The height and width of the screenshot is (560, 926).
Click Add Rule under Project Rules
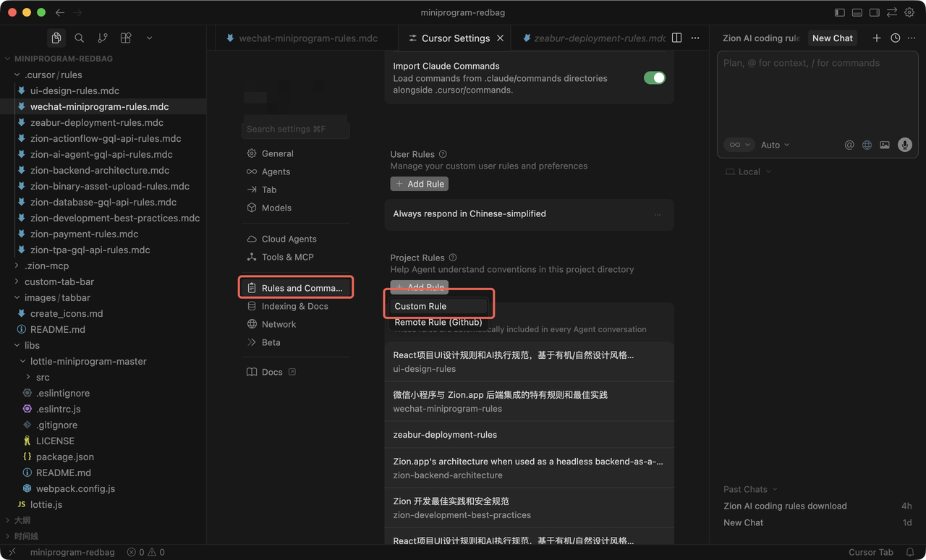[420, 287]
